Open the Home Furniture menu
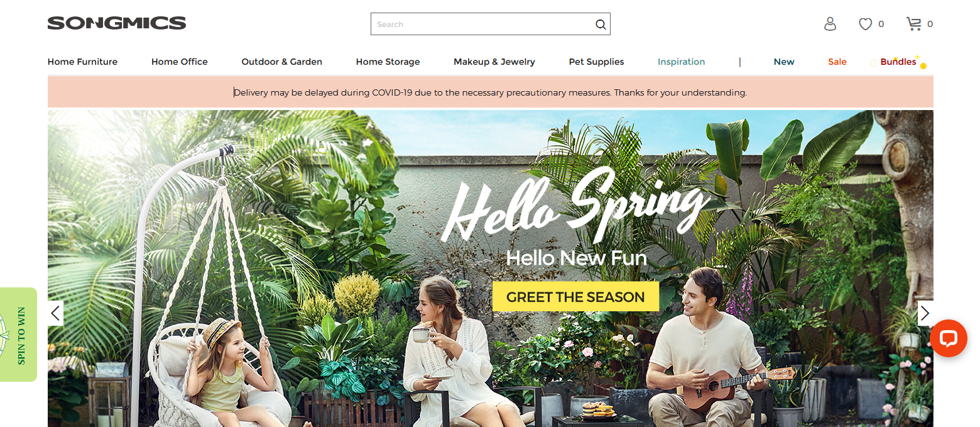980x427 pixels. pyautogui.click(x=82, y=62)
